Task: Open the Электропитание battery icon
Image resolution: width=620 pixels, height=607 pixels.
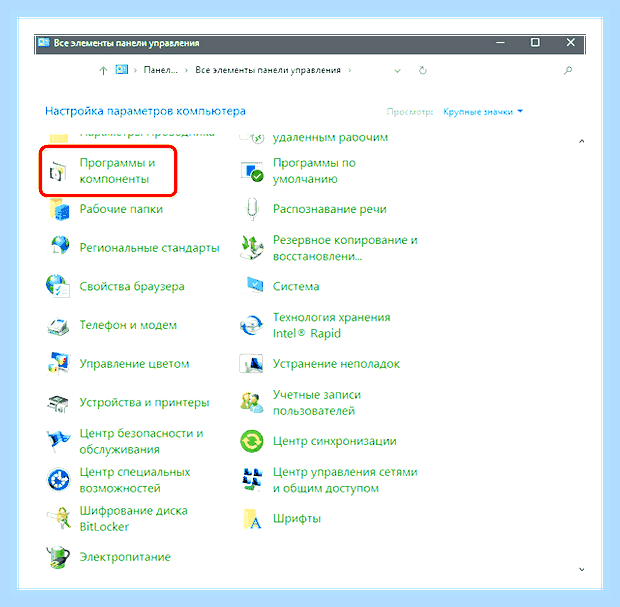Action: [58, 557]
